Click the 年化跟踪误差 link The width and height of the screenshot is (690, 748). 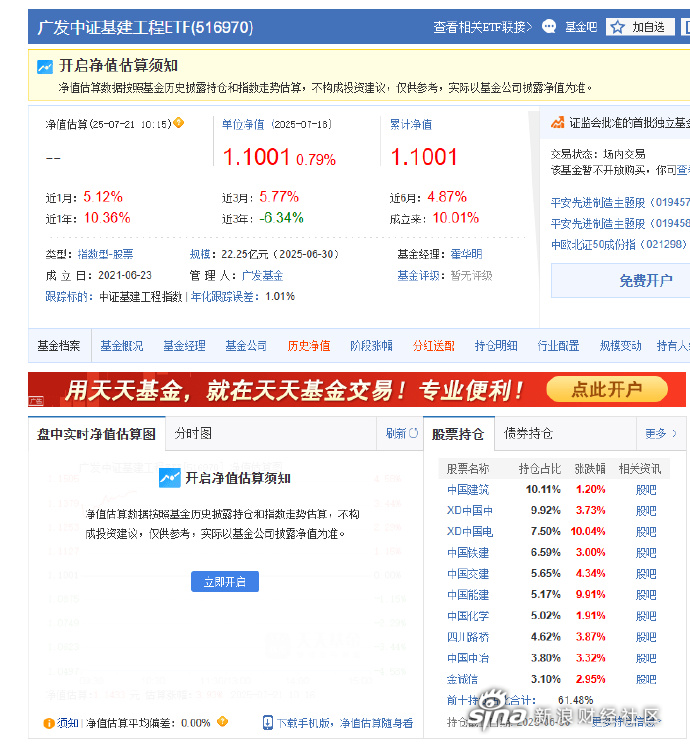click(x=222, y=297)
